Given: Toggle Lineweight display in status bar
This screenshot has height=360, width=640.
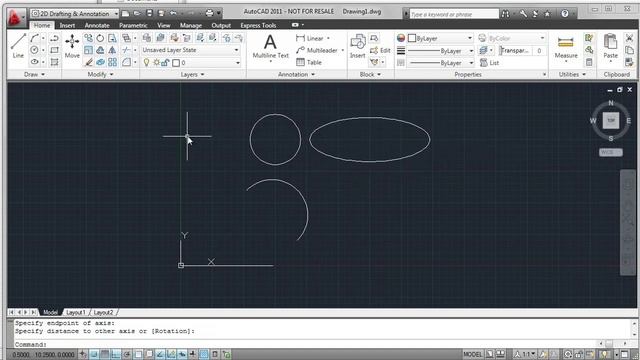Looking at the screenshot, I should pyautogui.click(x=193, y=354).
